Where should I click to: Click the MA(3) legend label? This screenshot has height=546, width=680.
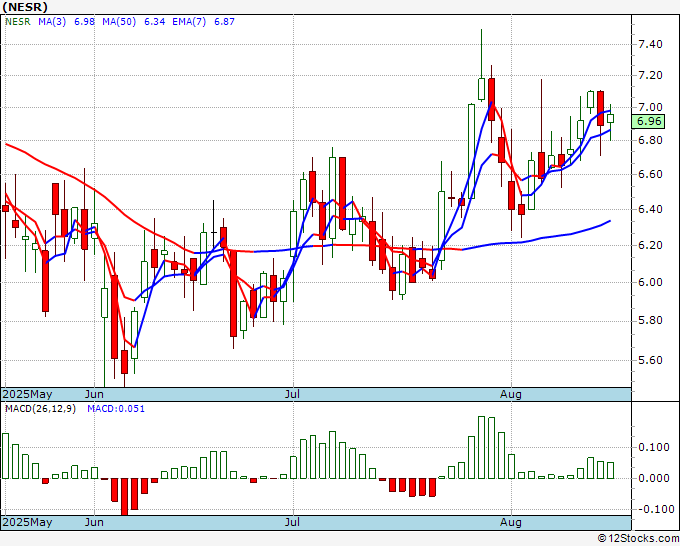(52, 22)
